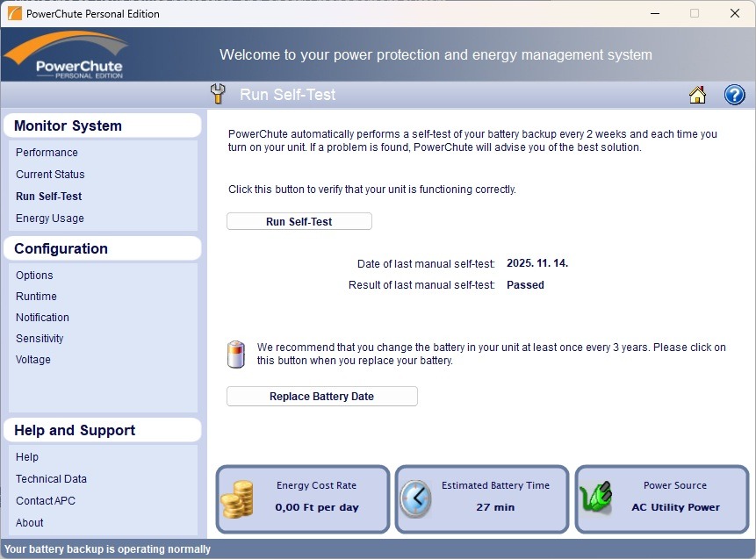Image resolution: width=756 pixels, height=559 pixels.
Task: Go to Current Status
Action: point(50,174)
